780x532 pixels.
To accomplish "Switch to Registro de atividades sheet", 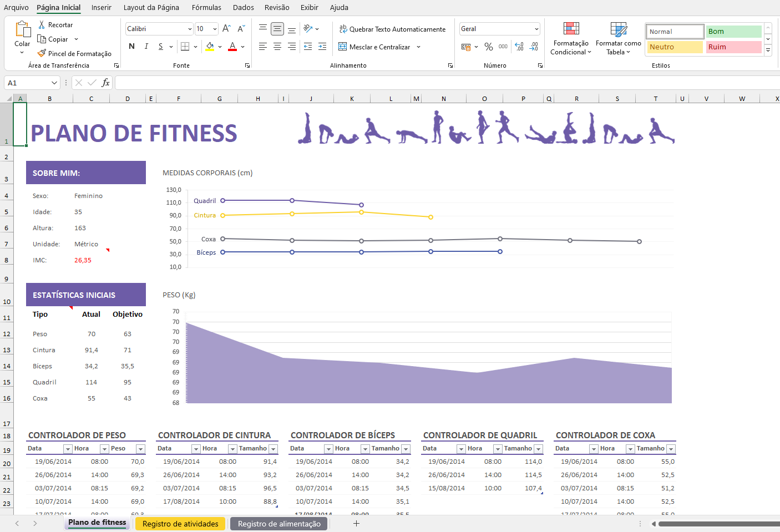I will coord(180,524).
